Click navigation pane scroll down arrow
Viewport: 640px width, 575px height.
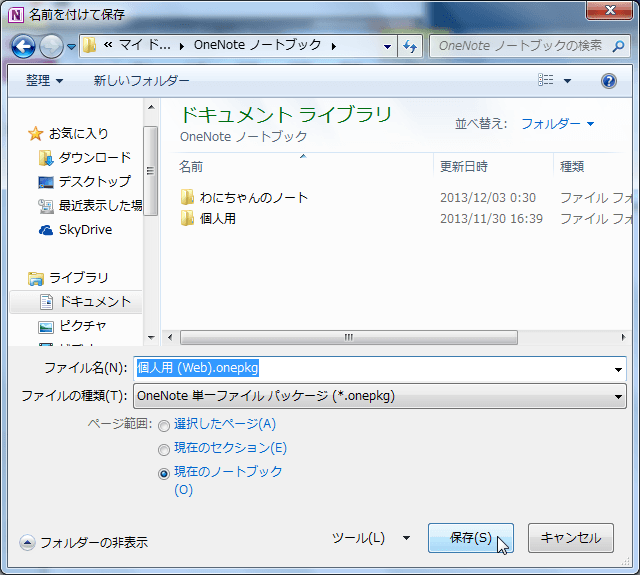click(x=151, y=337)
